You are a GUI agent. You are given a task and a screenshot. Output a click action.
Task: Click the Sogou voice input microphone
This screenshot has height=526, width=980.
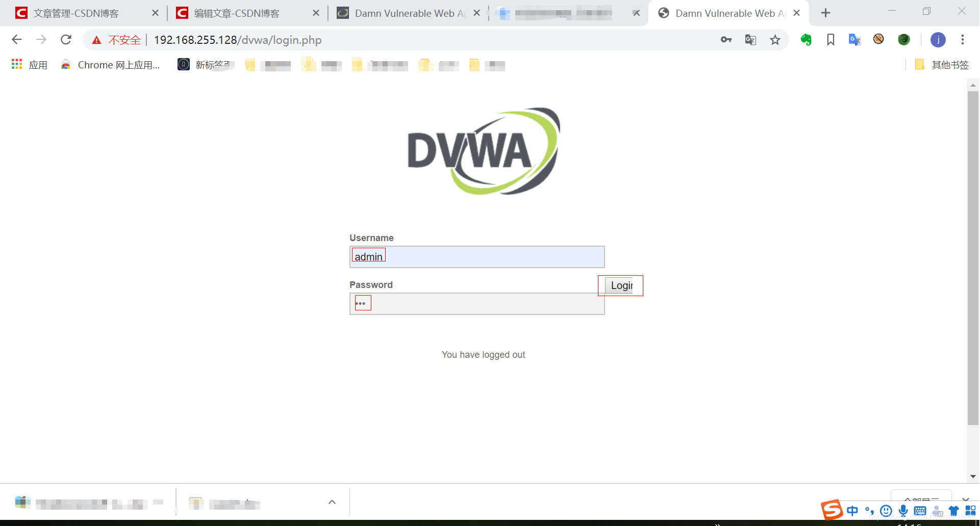tap(903, 511)
